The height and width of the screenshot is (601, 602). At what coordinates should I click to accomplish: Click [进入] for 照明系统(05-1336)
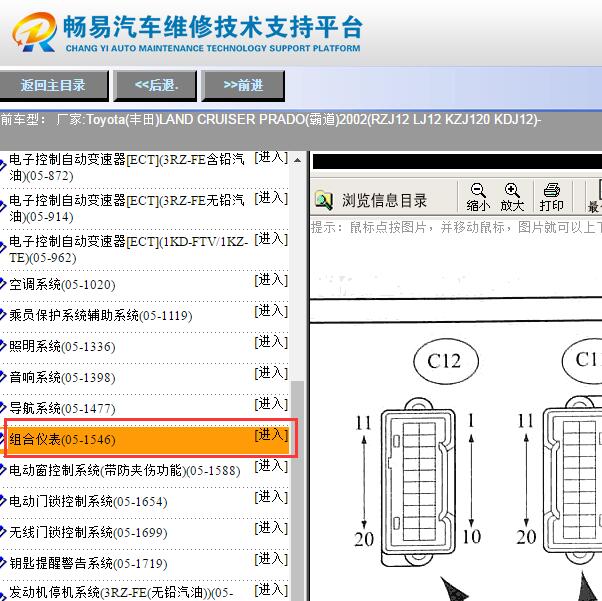coord(271,342)
